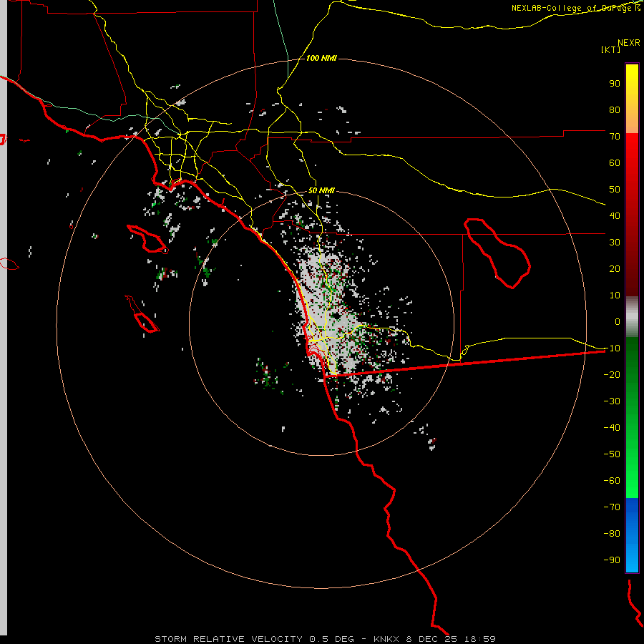Click the [KT] units label

pyautogui.click(x=611, y=49)
